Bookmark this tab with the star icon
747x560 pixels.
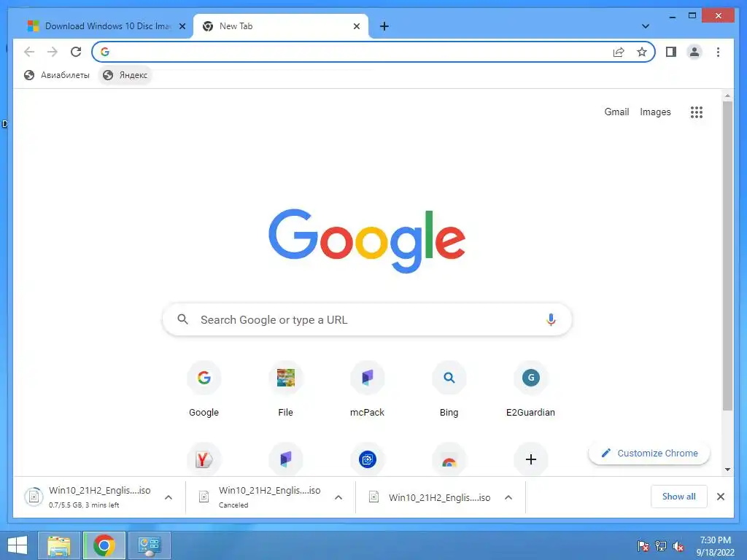642,52
